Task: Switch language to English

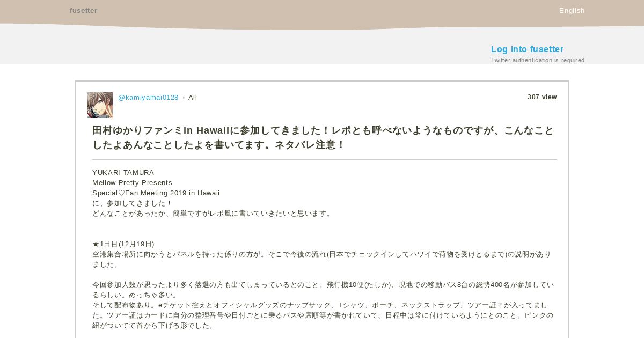Action: tap(572, 11)
